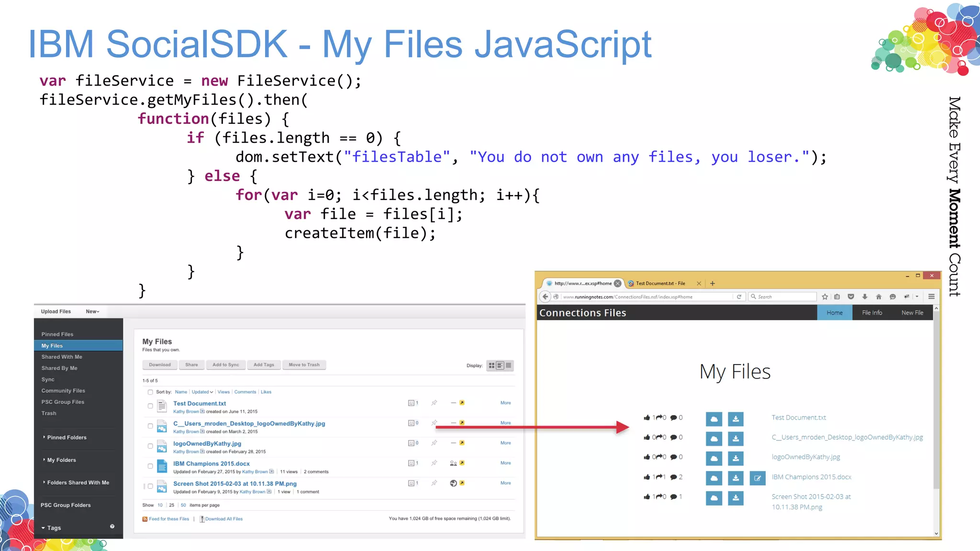This screenshot has height=551, width=980.
Task: Click the home icon in the browser toolbar
Action: pos(879,297)
